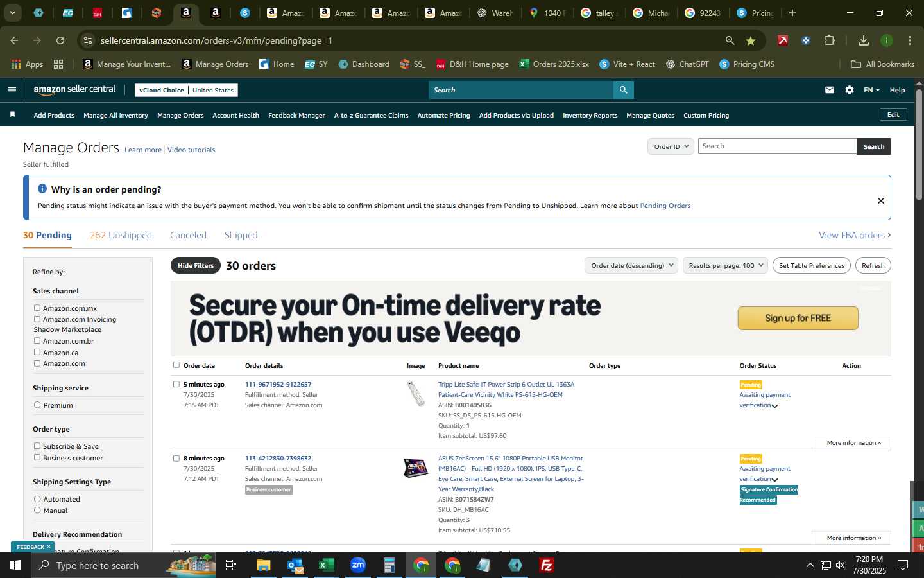Image resolution: width=924 pixels, height=578 pixels.
Task: Click the ASUS ZenScreen product thumbnail
Action: pyautogui.click(x=416, y=468)
